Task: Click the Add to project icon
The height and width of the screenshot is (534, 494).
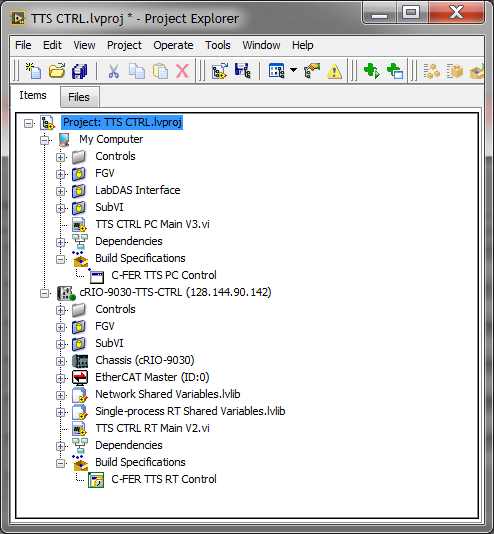Action: pyautogui.click(x=220, y=71)
